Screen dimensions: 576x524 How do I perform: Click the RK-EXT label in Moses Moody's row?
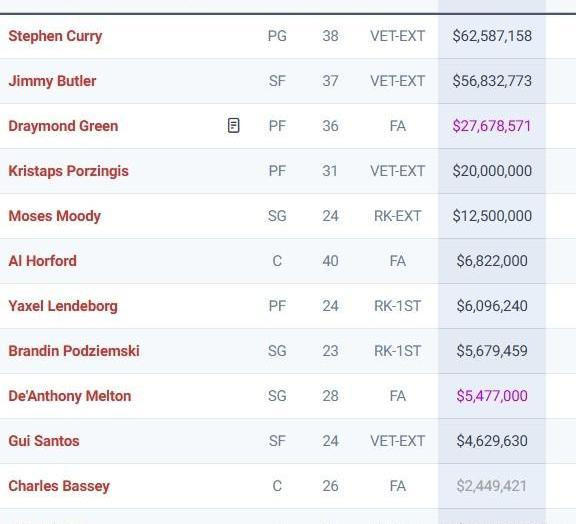tap(397, 216)
